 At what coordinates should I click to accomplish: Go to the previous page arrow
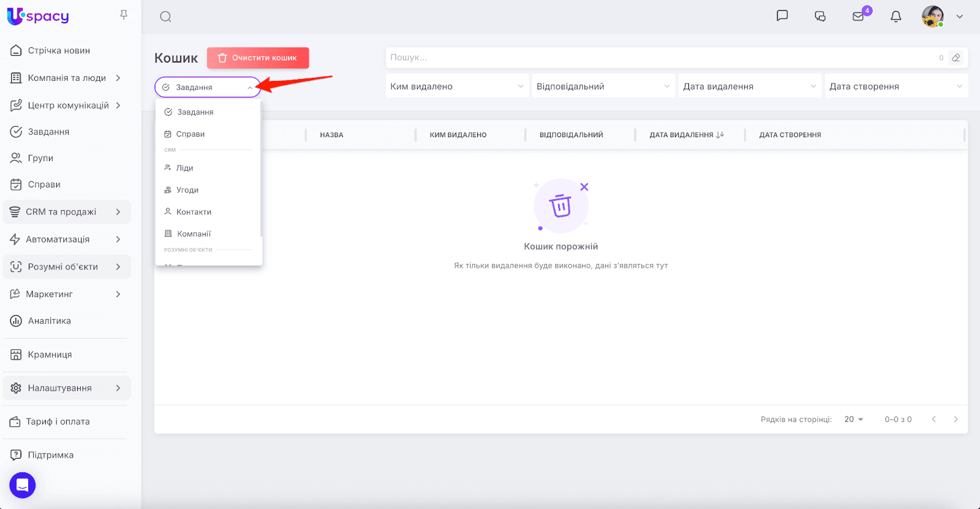(x=934, y=420)
